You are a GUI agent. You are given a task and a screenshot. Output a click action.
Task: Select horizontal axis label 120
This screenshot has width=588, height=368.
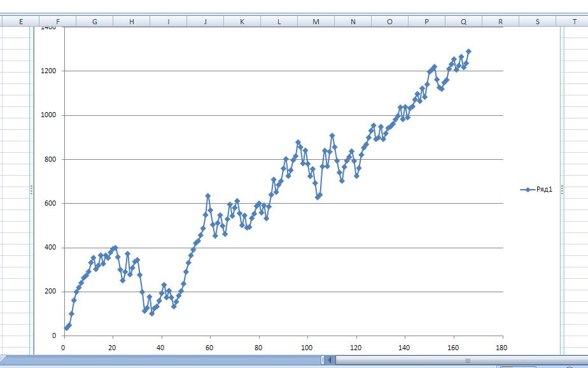(x=356, y=348)
